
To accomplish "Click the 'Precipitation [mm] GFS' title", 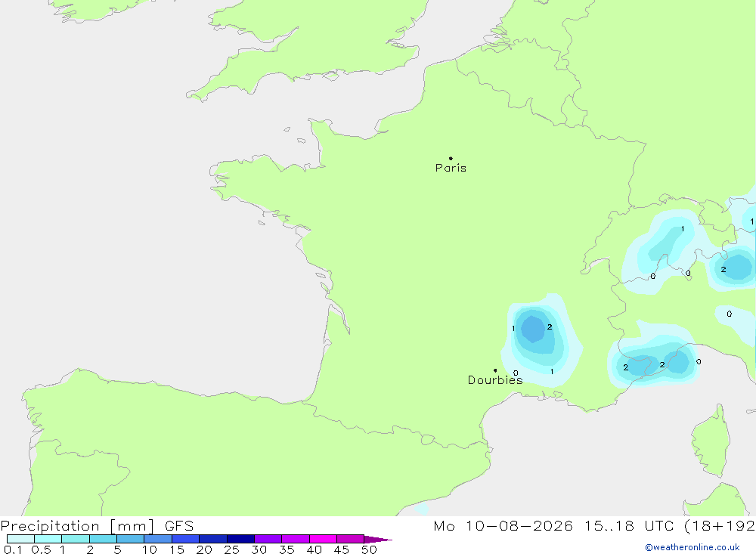I will 97,525.
